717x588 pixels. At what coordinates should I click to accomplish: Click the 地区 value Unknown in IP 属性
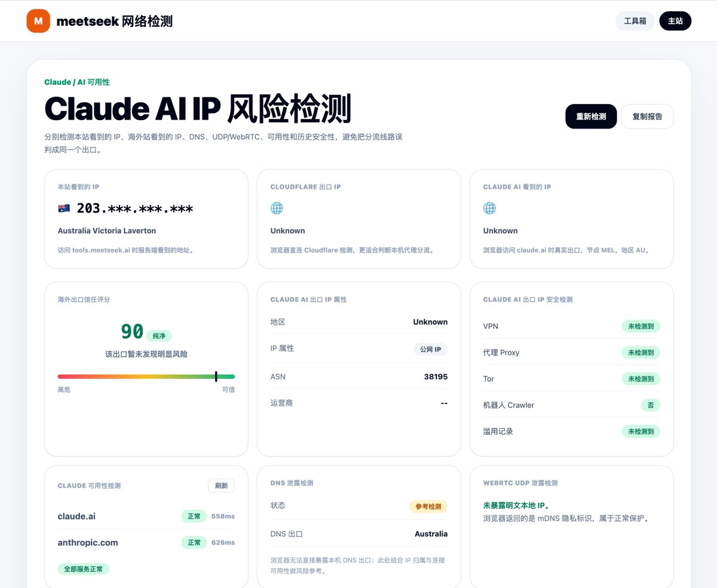(430, 322)
